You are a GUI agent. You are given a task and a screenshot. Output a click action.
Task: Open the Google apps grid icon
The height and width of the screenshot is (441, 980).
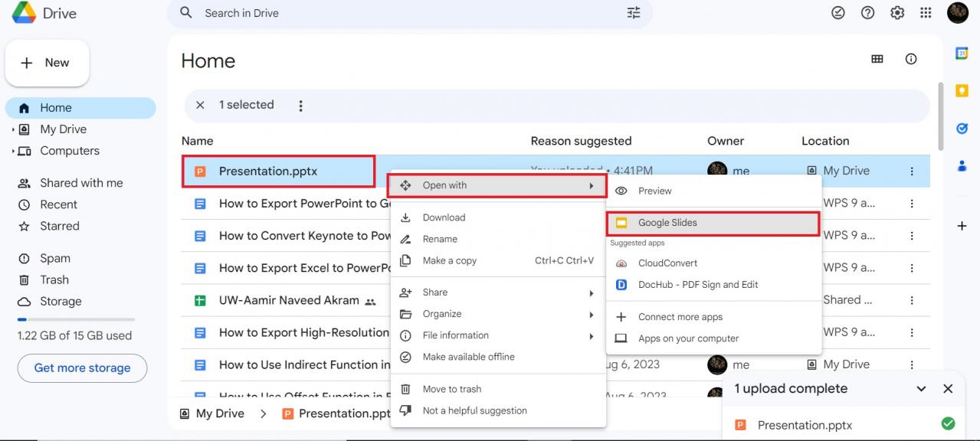[x=926, y=13]
